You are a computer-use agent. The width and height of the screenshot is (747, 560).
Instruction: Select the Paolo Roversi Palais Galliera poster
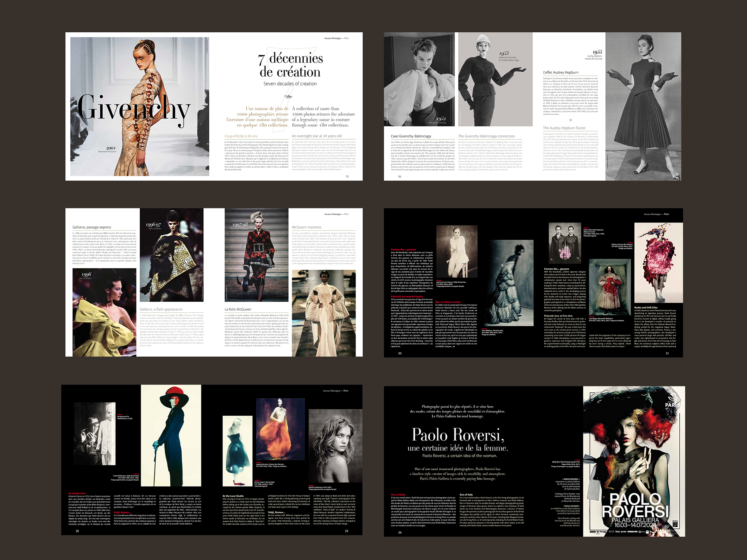click(x=634, y=461)
